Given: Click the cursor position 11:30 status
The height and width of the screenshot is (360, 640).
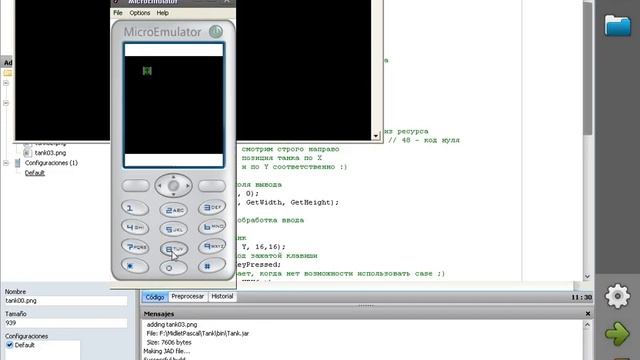Looking at the screenshot, I should [x=582, y=297].
